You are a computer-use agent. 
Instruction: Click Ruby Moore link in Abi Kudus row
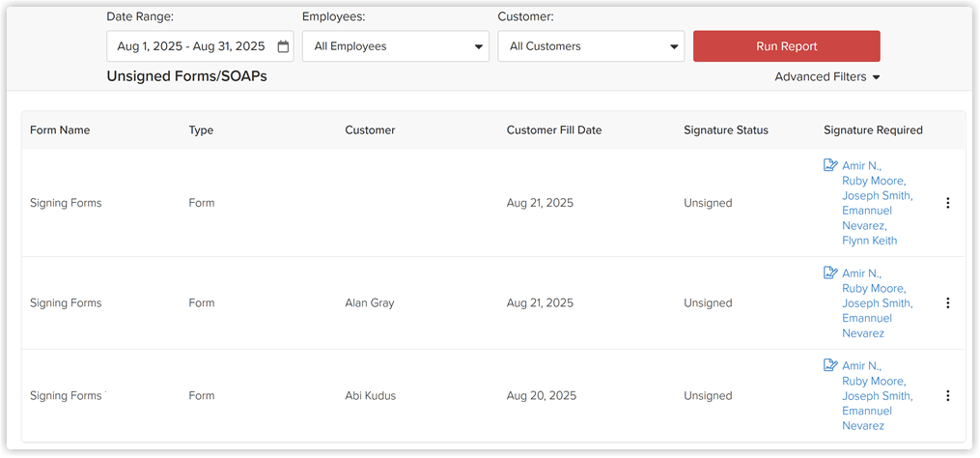pyautogui.click(x=874, y=381)
